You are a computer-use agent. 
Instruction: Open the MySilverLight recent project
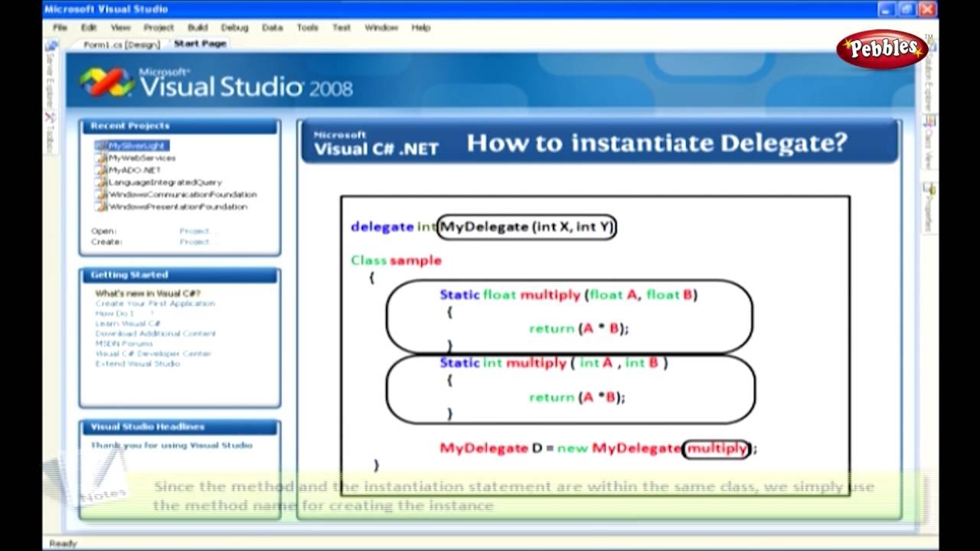137,145
